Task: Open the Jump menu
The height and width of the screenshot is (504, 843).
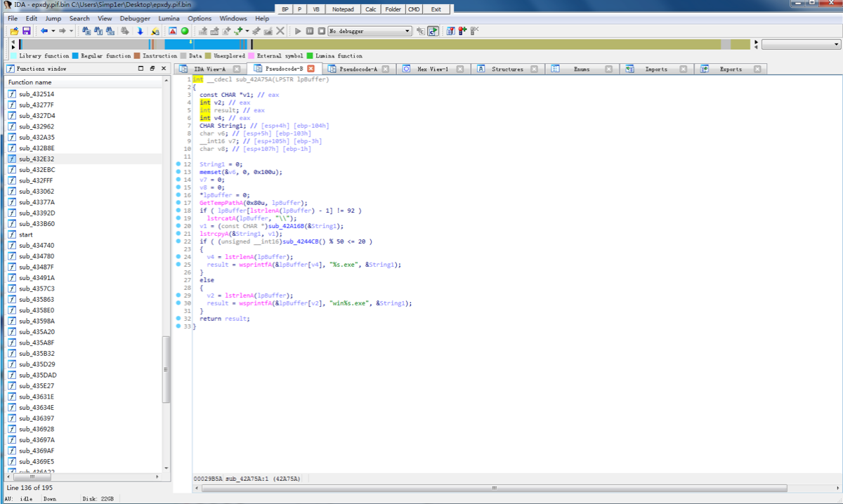Action: pyautogui.click(x=53, y=18)
